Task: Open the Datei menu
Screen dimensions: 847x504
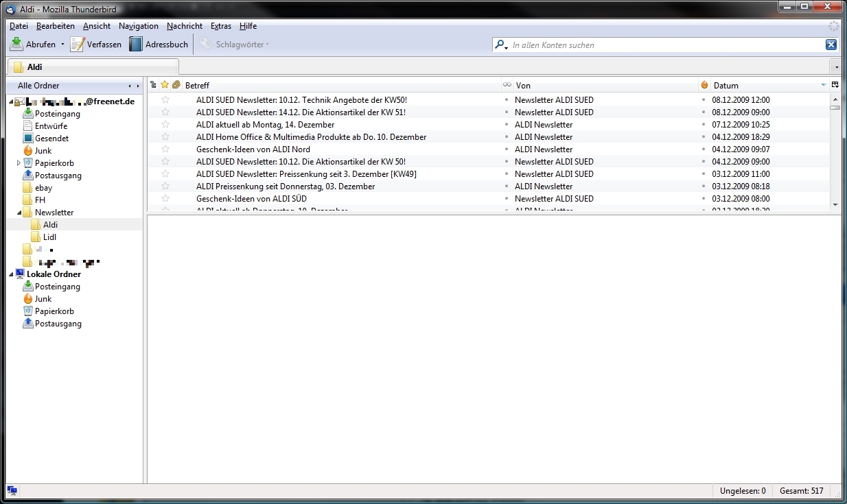Action: (19, 26)
